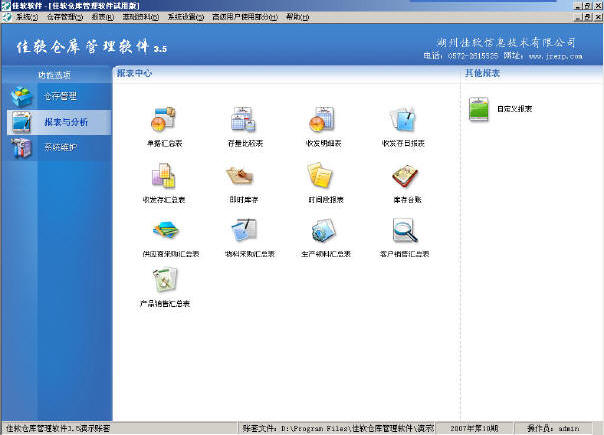Click the 操作员: admin status entry

click(x=553, y=428)
